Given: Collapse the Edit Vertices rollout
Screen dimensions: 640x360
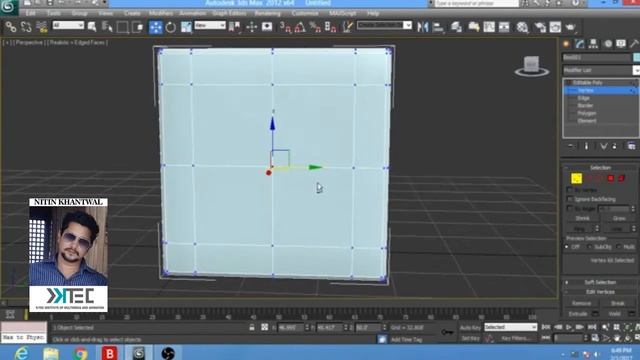Looking at the screenshot, I should point(600,292).
